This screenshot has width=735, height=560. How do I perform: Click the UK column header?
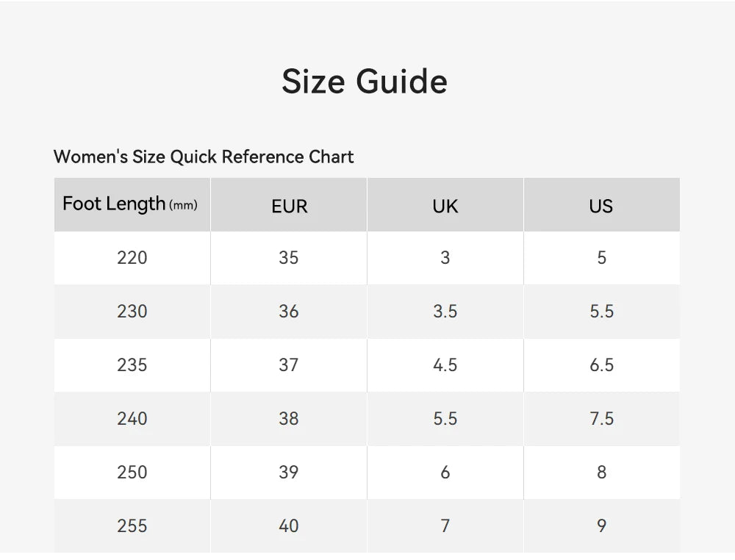pos(445,205)
